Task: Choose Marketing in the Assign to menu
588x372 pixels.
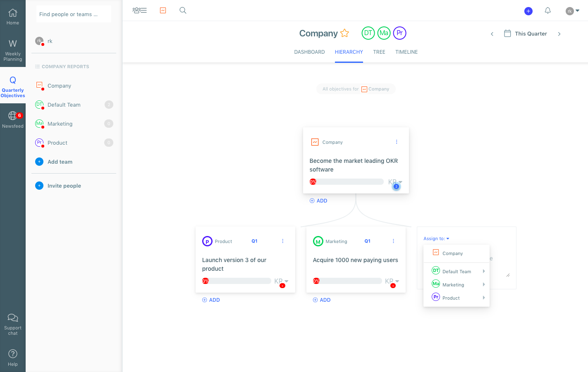Action: click(457, 284)
